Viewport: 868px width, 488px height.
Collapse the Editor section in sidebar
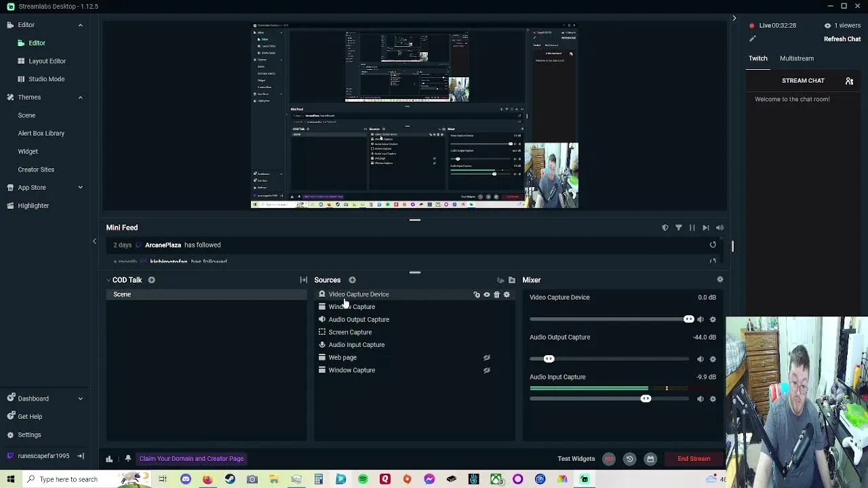coord(80,25)
